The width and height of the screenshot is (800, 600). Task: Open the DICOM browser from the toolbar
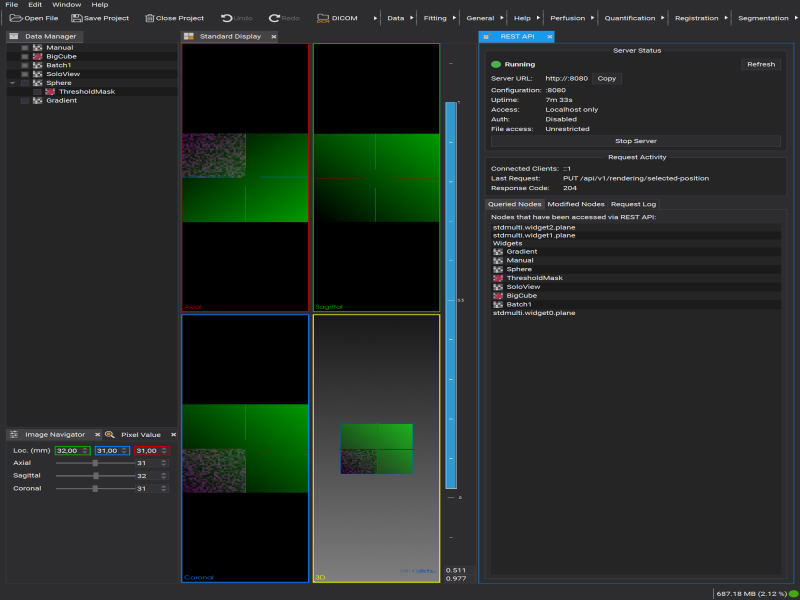click(x=337, y=18)
